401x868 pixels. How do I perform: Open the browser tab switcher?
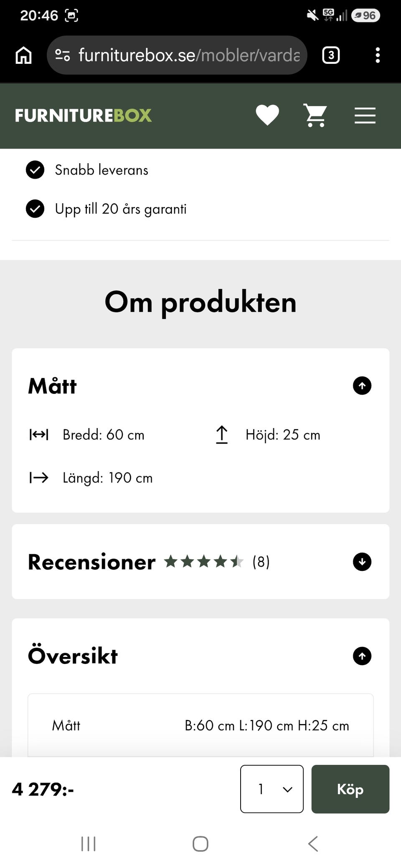click(331, 55)
